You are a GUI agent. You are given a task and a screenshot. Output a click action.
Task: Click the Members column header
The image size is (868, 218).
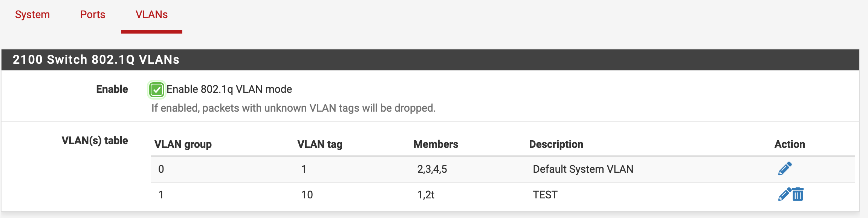(x=436, y=144)
